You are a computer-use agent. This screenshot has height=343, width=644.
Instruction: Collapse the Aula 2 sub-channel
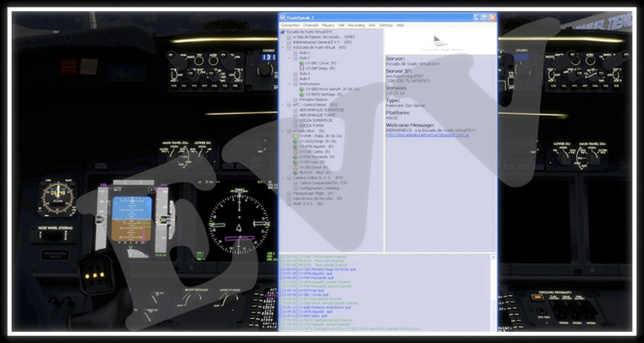pos(289,58)
